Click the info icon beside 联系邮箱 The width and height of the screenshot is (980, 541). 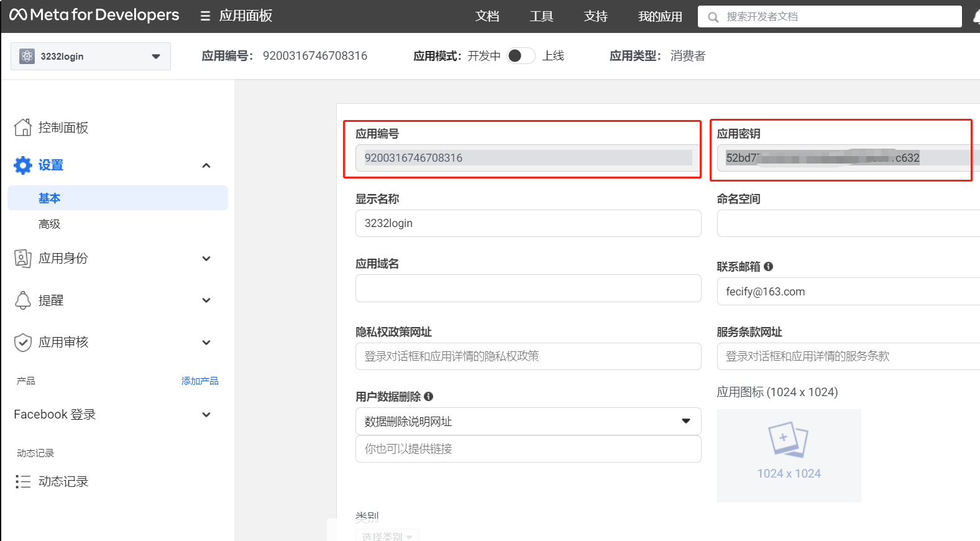[x=769, y=266]
